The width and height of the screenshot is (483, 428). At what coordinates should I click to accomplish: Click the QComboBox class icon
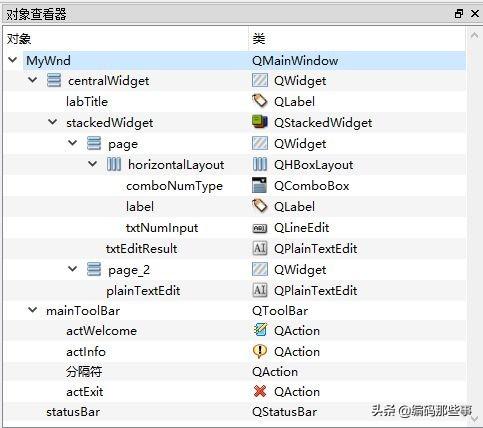(x=260, y=185)
